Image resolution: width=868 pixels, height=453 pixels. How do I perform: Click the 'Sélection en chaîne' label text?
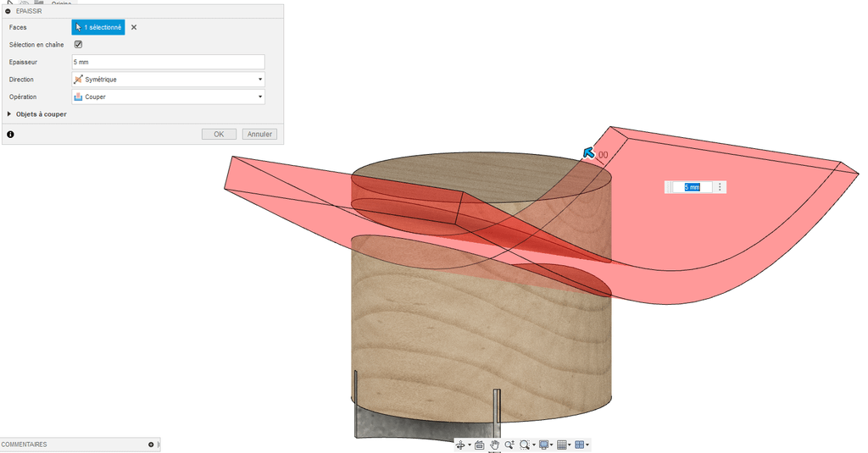tap(36, 44)
